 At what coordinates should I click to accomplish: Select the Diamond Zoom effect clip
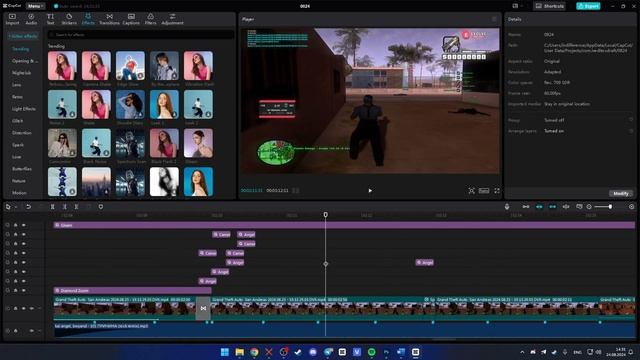point(132,291)
